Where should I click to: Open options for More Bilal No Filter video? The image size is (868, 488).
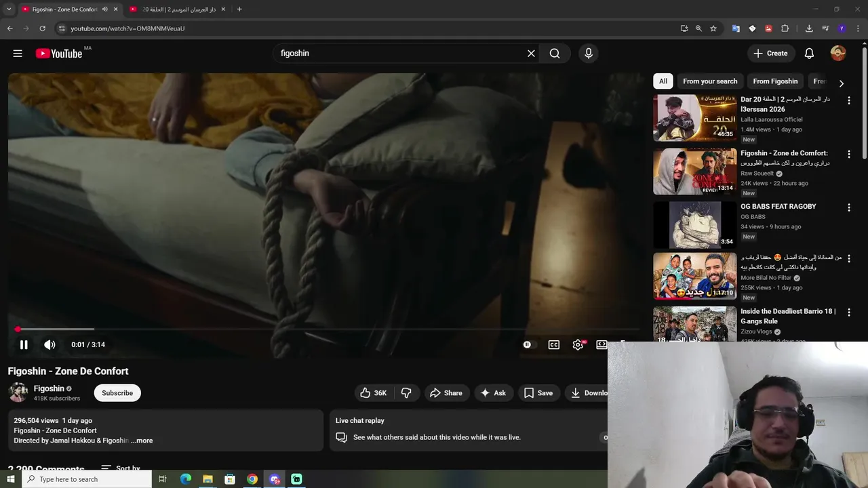pyautogui.click(x=848, y=259)
